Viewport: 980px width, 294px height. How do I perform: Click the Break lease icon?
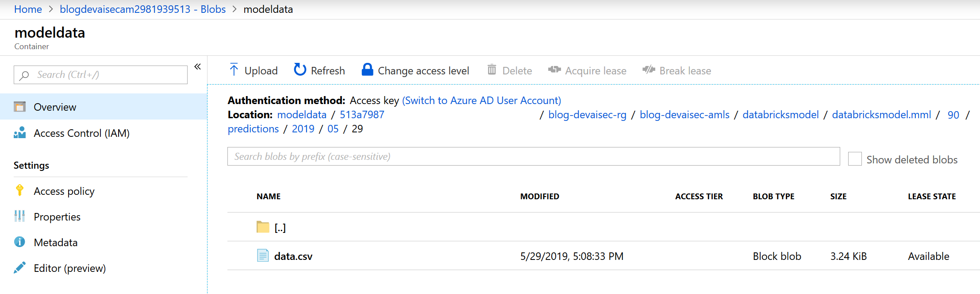649,70
